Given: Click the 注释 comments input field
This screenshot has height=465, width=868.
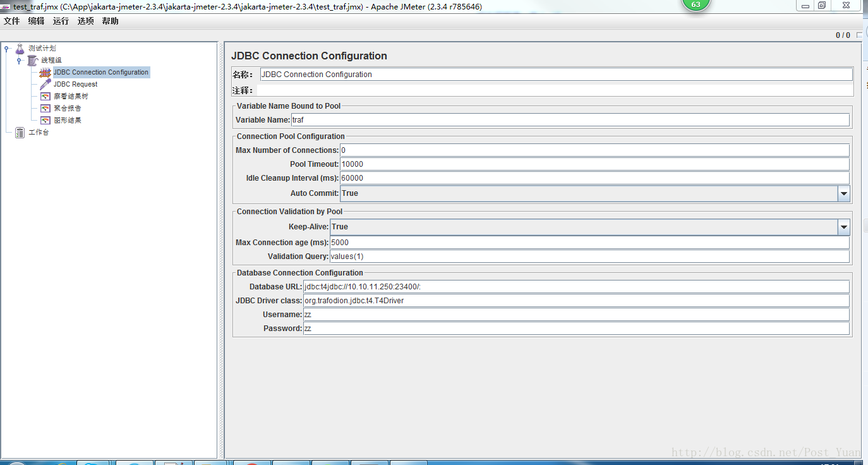Looking at the screenshot, I should [x=555, y=90].
